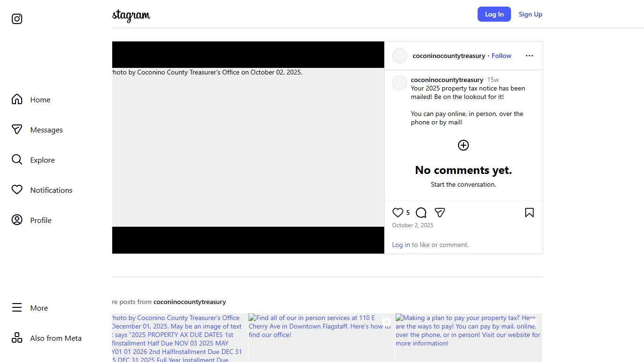Click the 'Log in' to like link

click(401, 245)
